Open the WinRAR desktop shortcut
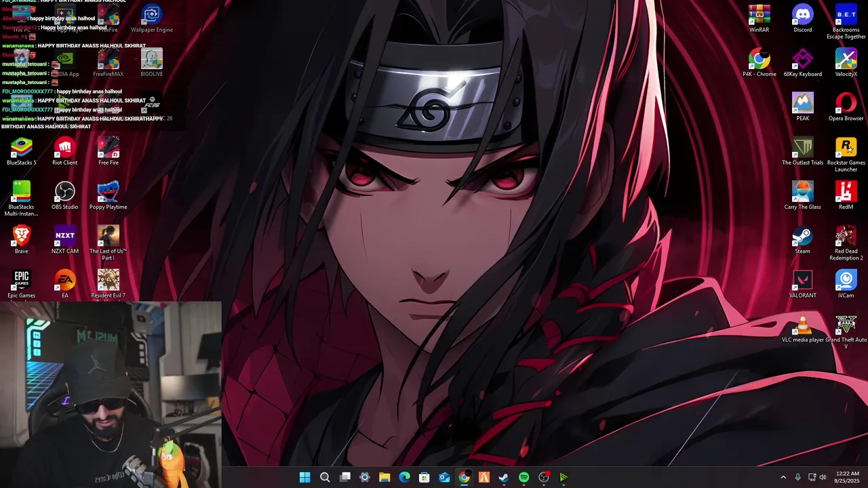Viewport: 868px width, 488px height. click(x=759, y=19)
